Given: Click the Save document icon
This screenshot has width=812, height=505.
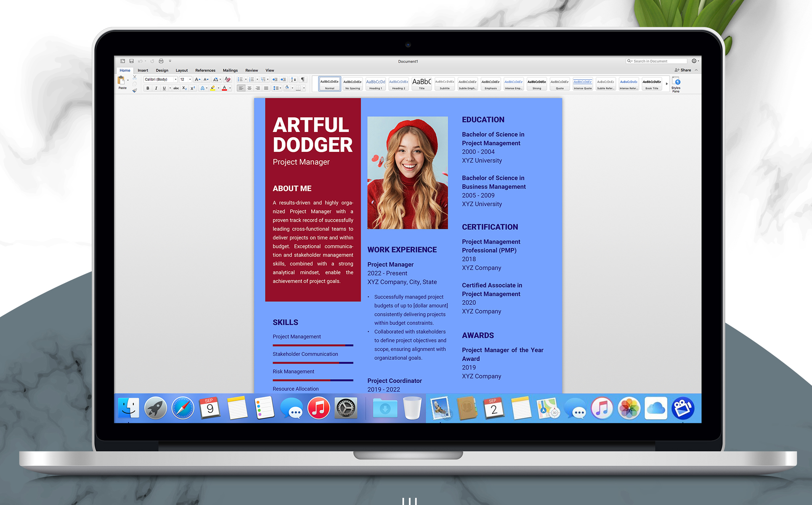Looking at the screenshot, I should (x=131, y=61).
